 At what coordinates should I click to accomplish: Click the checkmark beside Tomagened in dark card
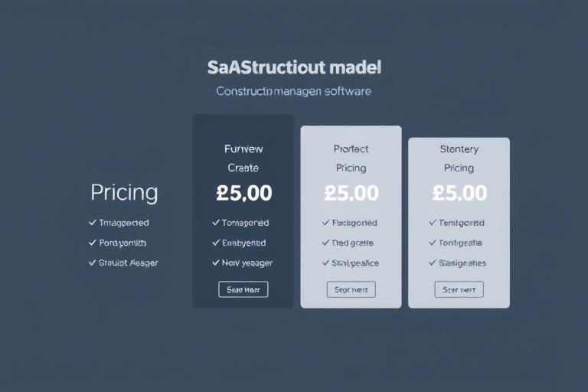216,223
